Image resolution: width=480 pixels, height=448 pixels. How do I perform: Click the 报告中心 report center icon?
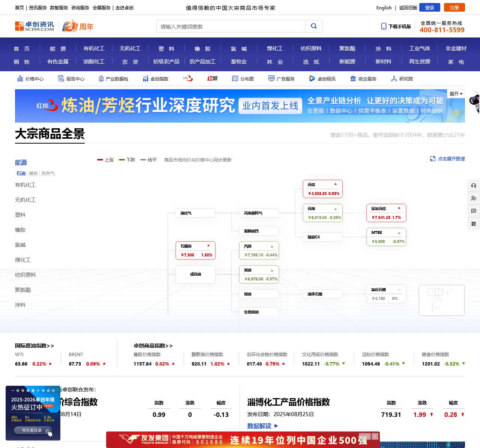tap(72, 79)
